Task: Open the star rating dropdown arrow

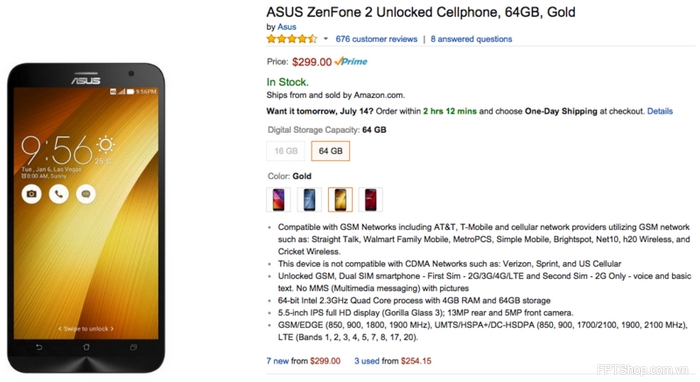Action: (x=325, y=39)
